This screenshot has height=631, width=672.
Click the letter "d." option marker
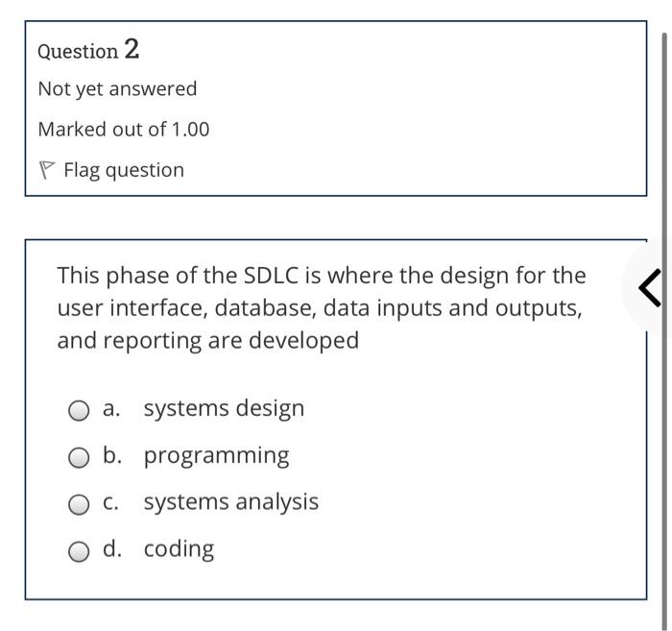[x=112, y=548]
